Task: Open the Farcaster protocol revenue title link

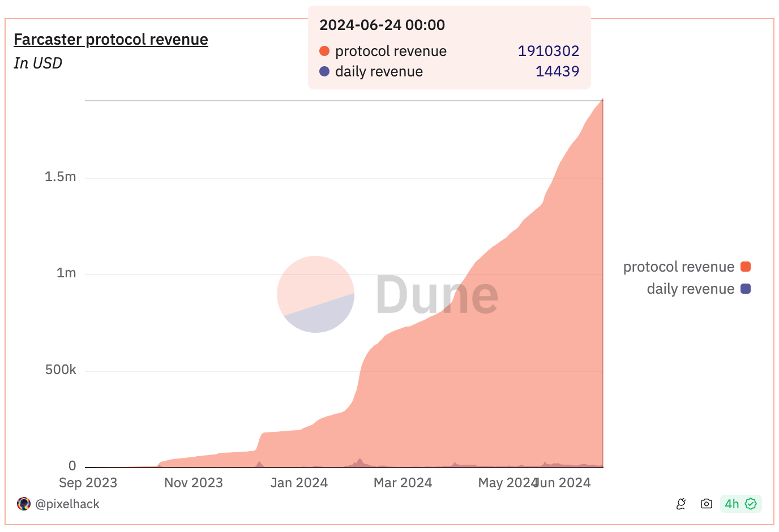Action: point(111,40)
